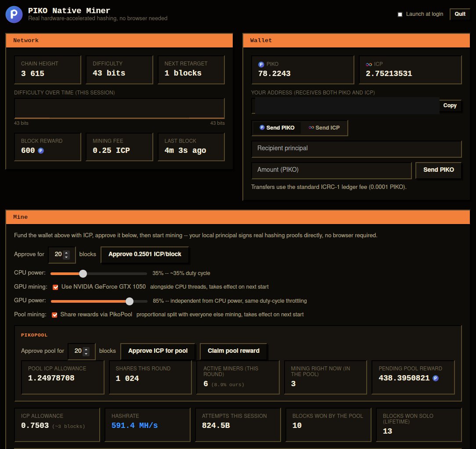Image resolution: width=476 pixels, height=449 pixels.
Task: Switch to Send ICP tab
Action: (x=324, y=128)
